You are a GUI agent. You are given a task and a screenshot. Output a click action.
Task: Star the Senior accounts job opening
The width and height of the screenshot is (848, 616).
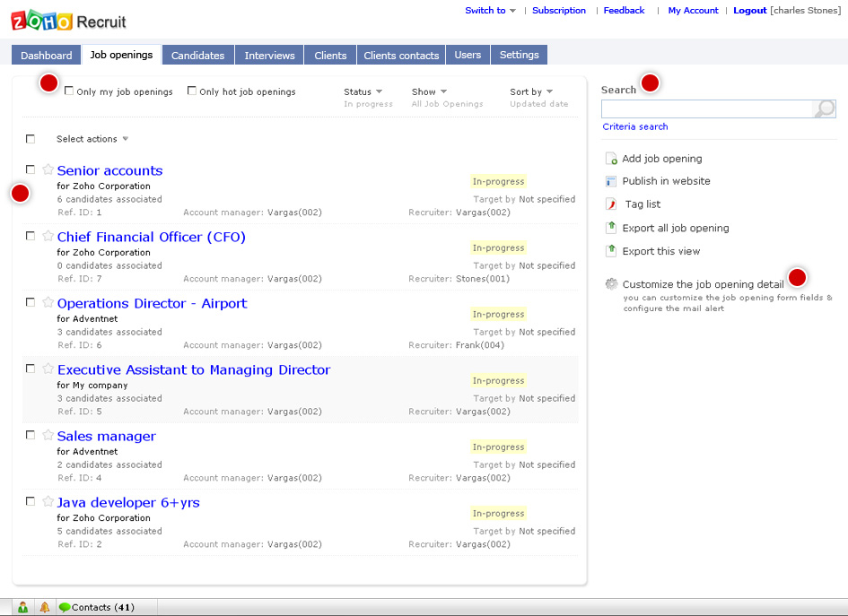tap(48, 169)
